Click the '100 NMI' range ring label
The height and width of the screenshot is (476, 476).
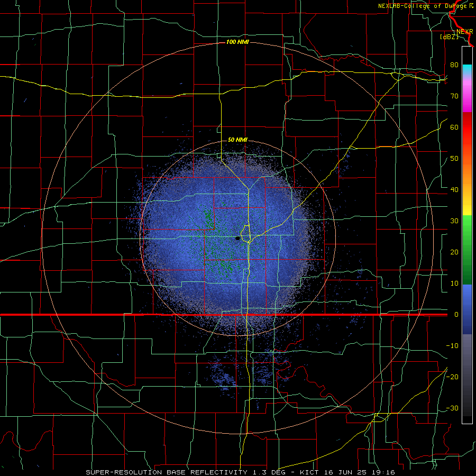coord(237,42)
